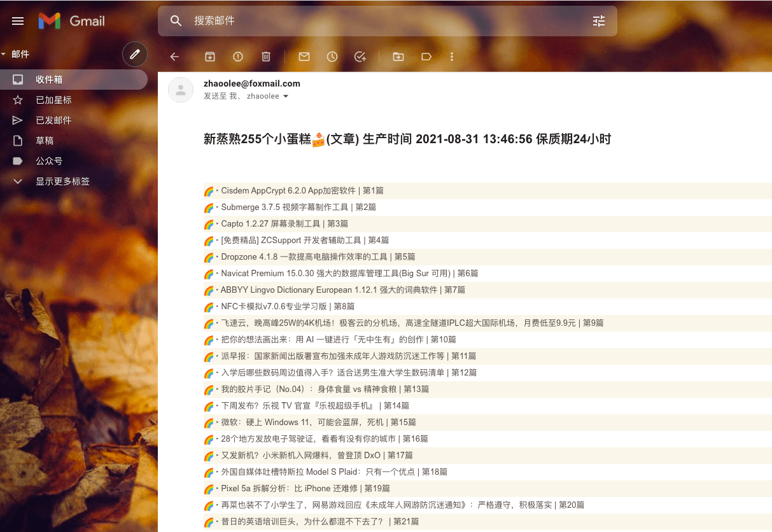Viewport: 772px width, 532px height.
Task: Report this email as spam
Action: click(237, 57)
